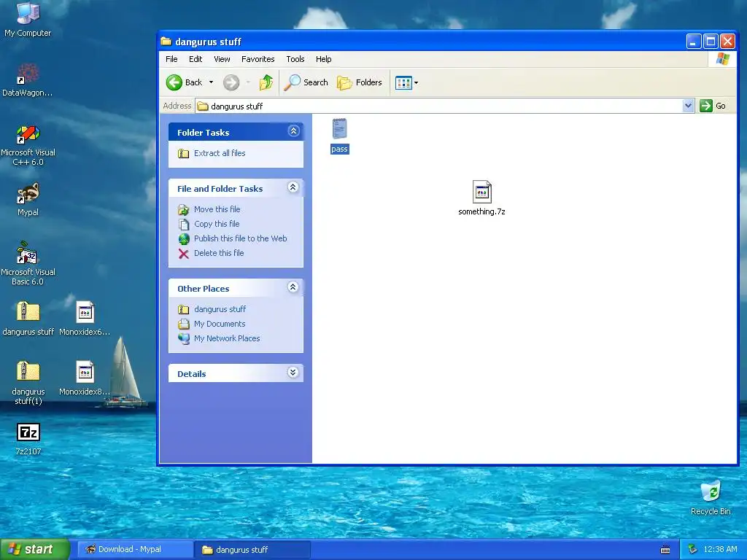This screenshot has width=747, height=560.
Task: Select Monoxidex6 file on desktop
Action: tap(85, 312)
